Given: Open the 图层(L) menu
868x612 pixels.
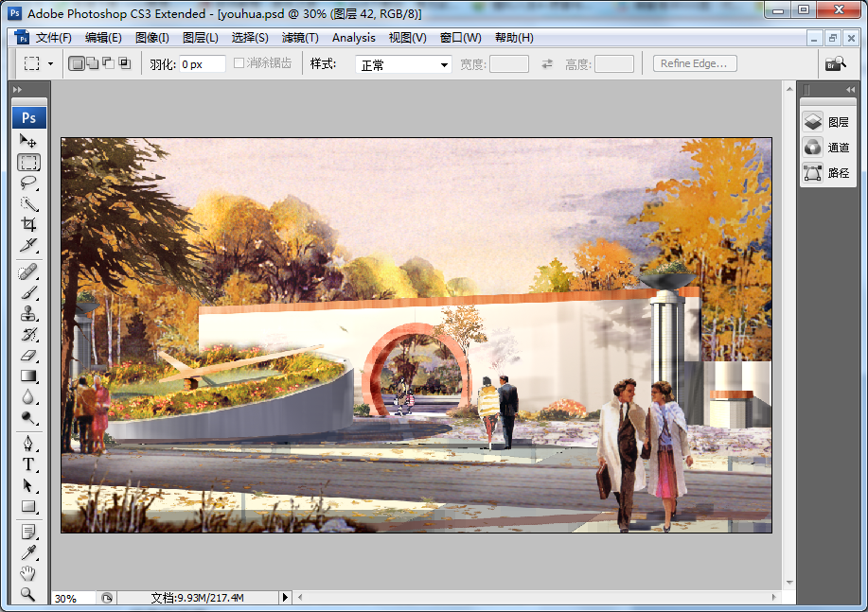Looking at the screenshot, I should point(201,38).
